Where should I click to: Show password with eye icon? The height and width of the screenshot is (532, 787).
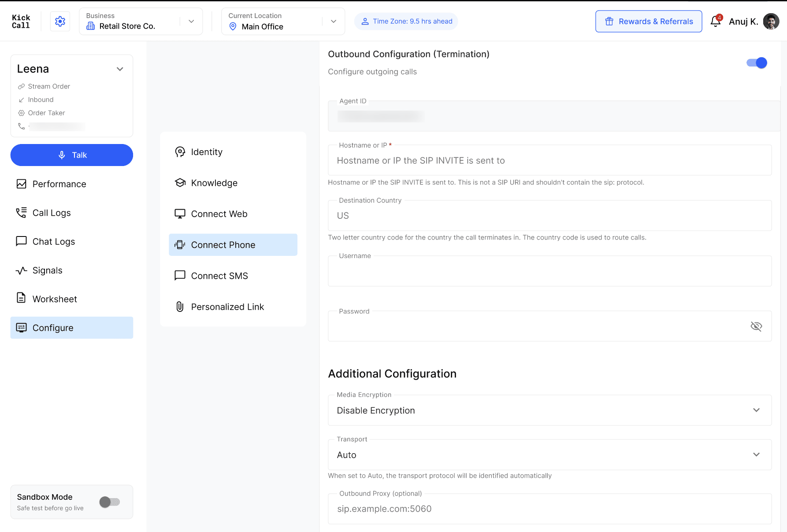click(756, 326)
